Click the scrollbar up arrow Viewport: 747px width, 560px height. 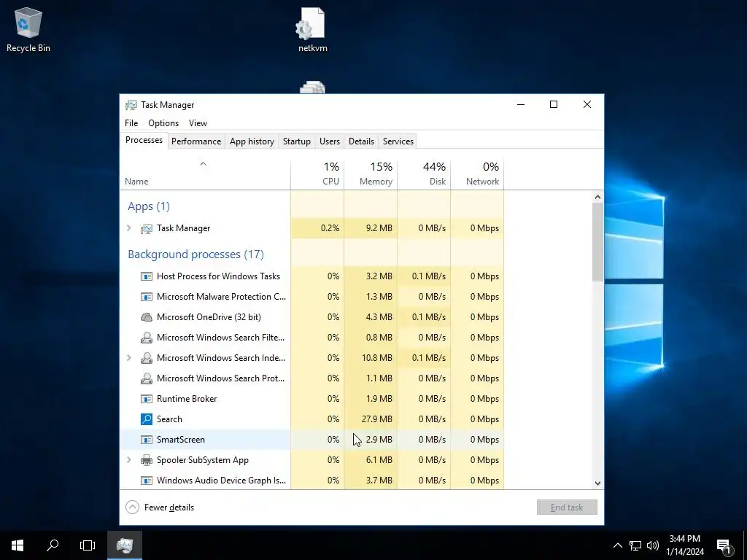[x=597, y=197]
